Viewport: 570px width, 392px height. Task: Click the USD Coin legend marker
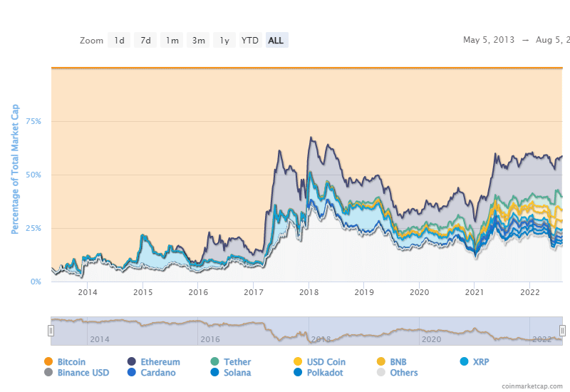point(299,362)
